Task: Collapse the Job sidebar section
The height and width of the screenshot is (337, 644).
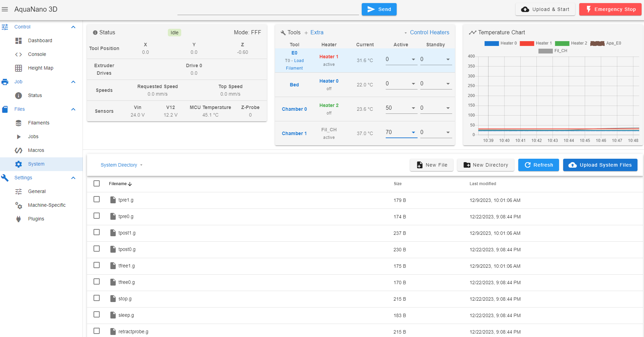Action: [x=73, y=82]
